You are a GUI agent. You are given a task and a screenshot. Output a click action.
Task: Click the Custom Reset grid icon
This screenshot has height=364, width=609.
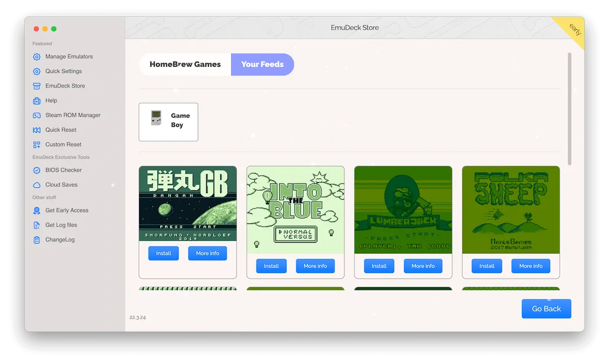click(37, 145)
